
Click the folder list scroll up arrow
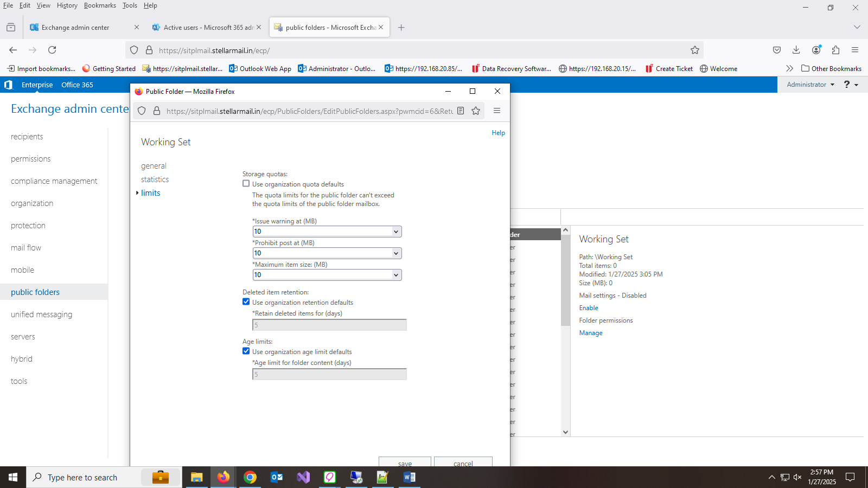565,230
